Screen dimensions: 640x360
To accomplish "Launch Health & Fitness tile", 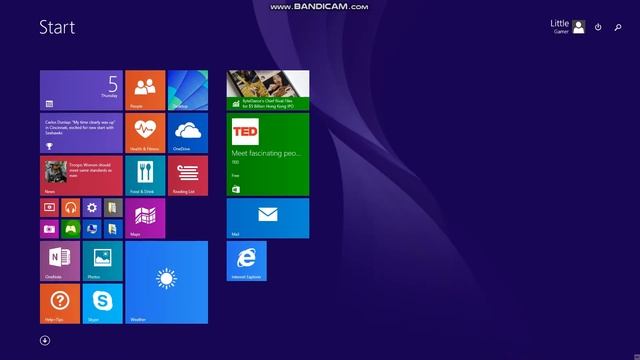I will click(x=145, y=133).
